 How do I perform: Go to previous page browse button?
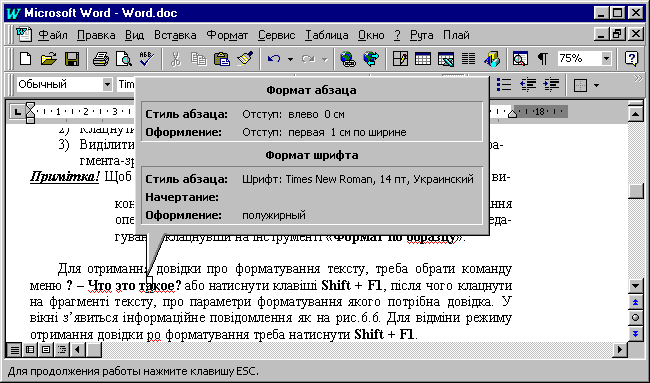click(635, 302)
